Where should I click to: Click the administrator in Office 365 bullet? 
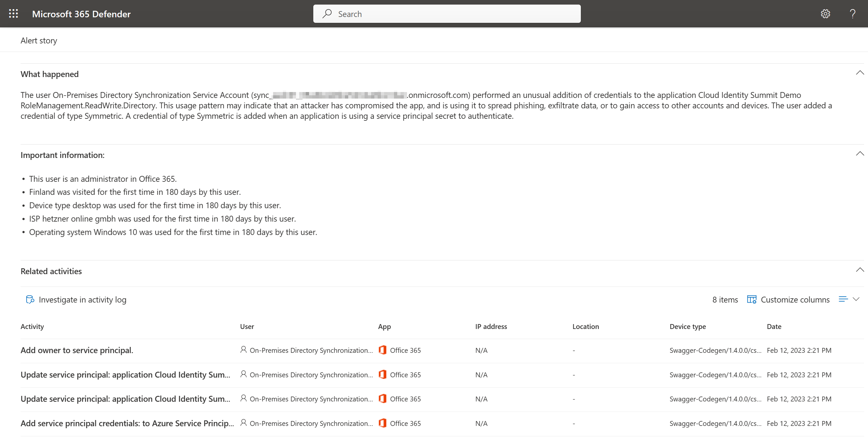(103, 179)
